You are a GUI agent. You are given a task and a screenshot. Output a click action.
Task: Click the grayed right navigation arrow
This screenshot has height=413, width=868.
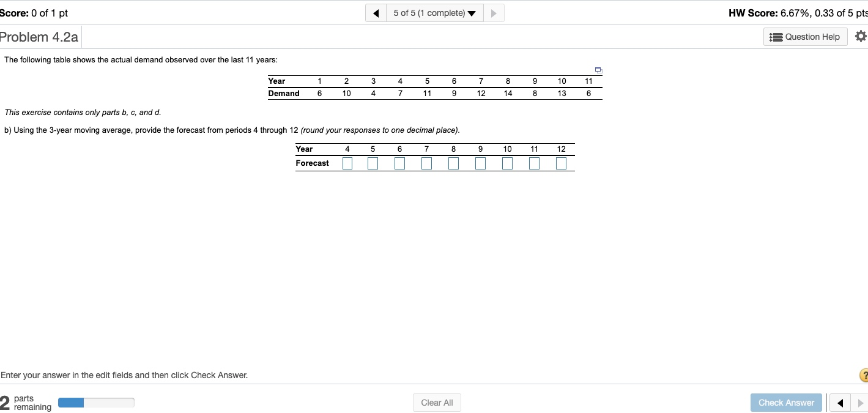pos(494,12)
